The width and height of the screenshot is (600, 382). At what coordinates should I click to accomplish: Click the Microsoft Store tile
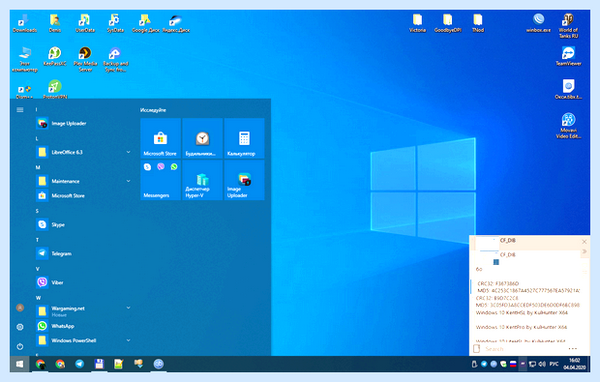pyautogui.click(x=160, y=138)
